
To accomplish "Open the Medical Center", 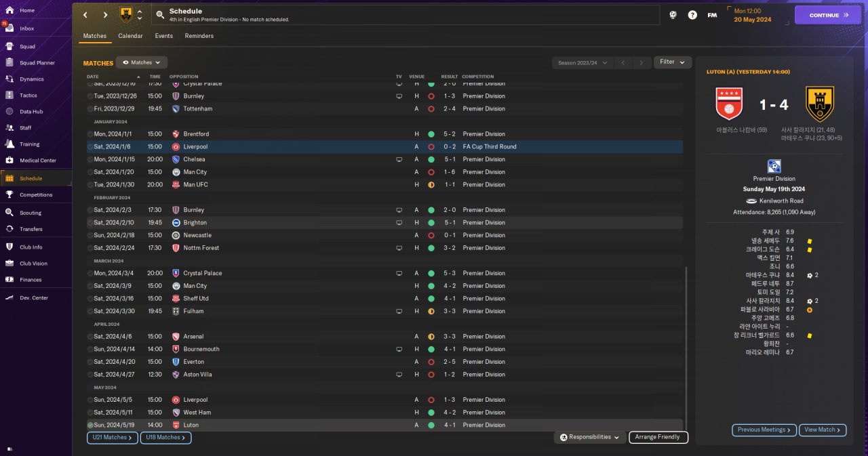I will pos(37,161).
